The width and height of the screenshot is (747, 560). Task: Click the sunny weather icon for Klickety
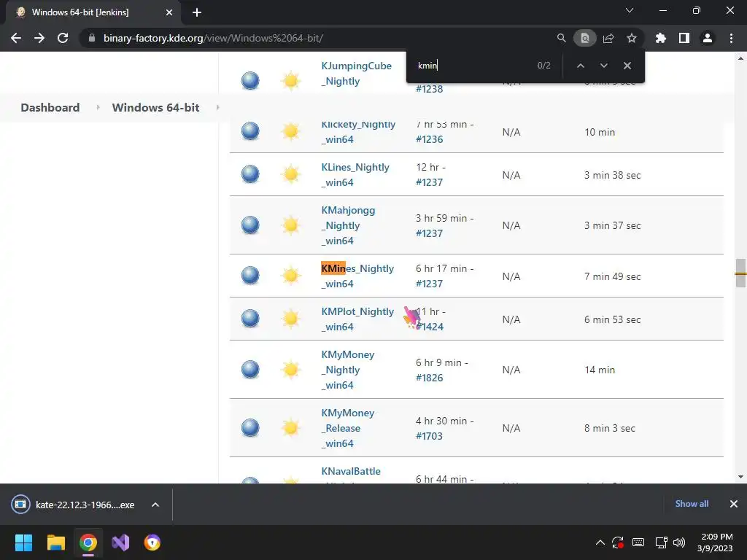tap(290, 131)
